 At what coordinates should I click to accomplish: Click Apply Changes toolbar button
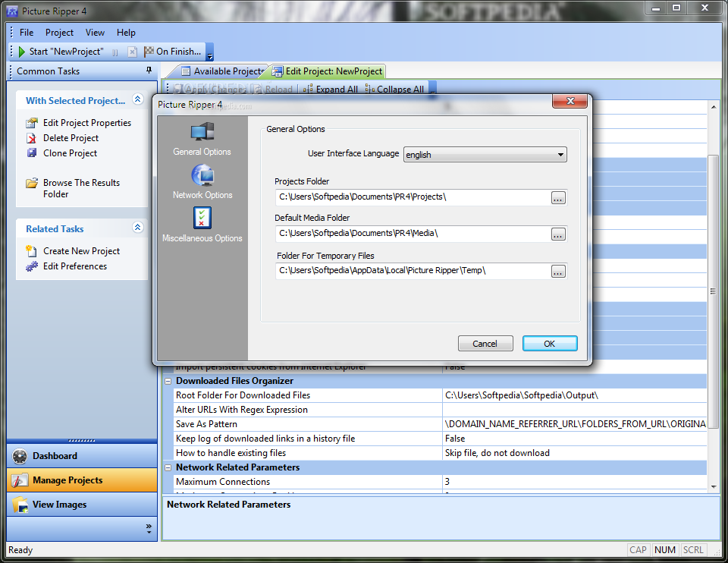click(211, 89)
